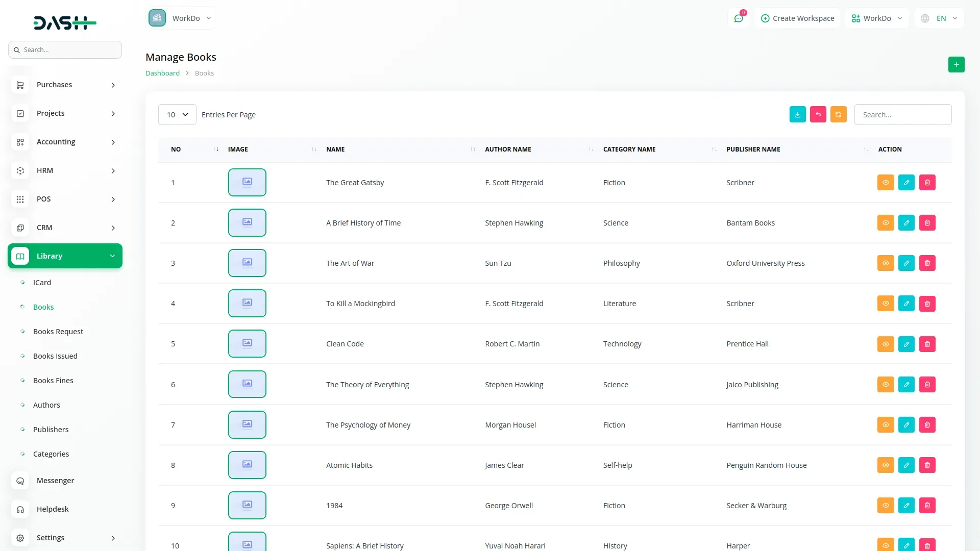Click the Create Workspace button

click(797, 18)
